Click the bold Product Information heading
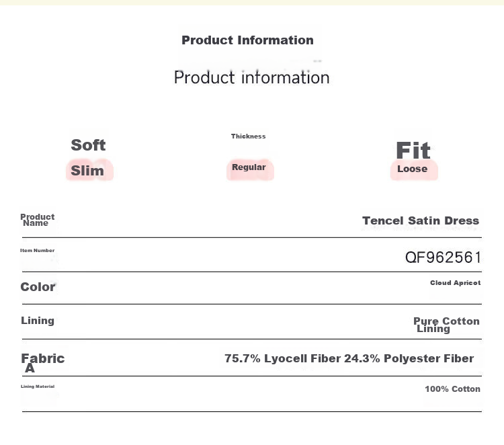This screenshot has width=504, height=445. (x=247, y=40)
